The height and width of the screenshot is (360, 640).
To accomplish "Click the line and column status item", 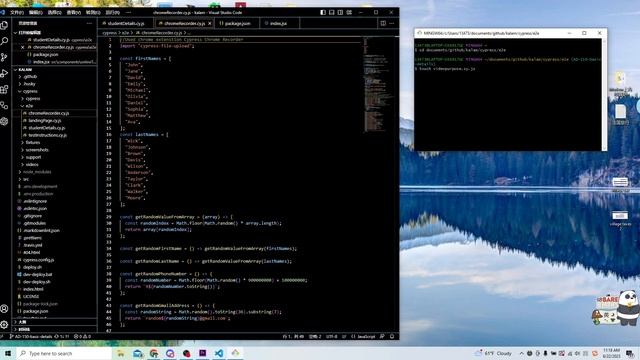I will tap(293, 337).
